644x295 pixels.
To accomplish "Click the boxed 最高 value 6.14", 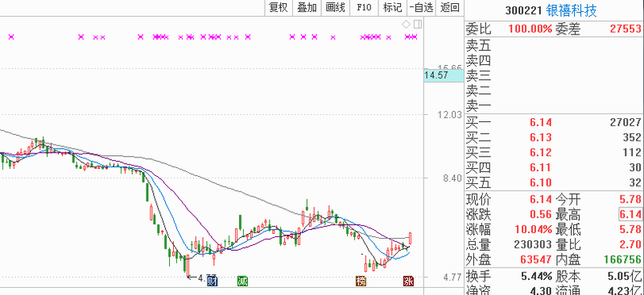I will 630,214.
